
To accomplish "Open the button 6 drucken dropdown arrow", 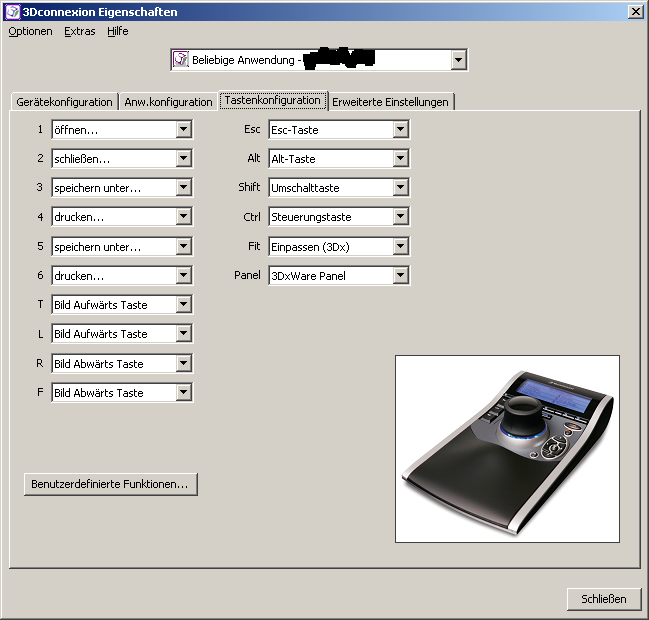I will (x=183, y=276).
